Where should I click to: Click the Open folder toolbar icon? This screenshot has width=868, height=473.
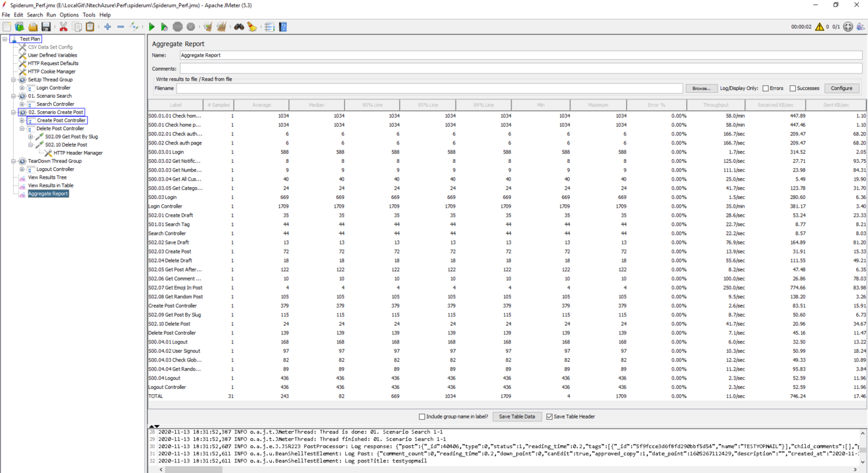(x=33, y=27)
